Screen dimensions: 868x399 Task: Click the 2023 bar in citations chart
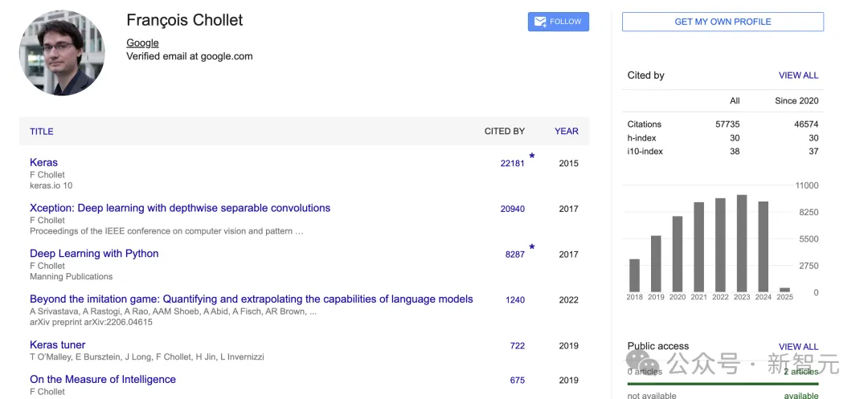(742, 243)
